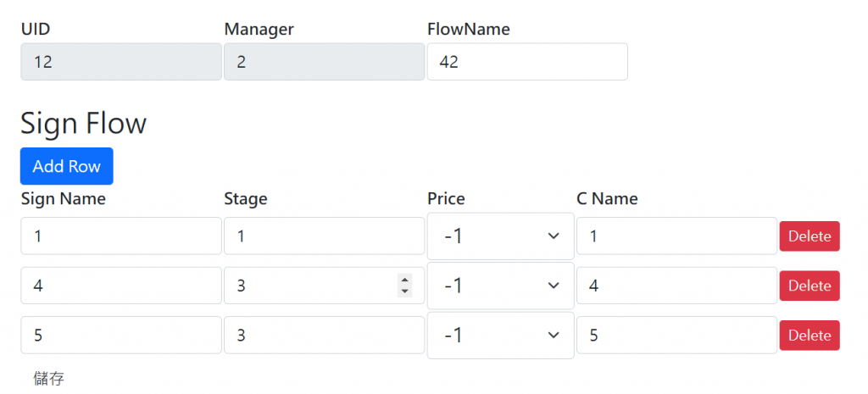Delete the third sign flow row

[x=810, y=336]
